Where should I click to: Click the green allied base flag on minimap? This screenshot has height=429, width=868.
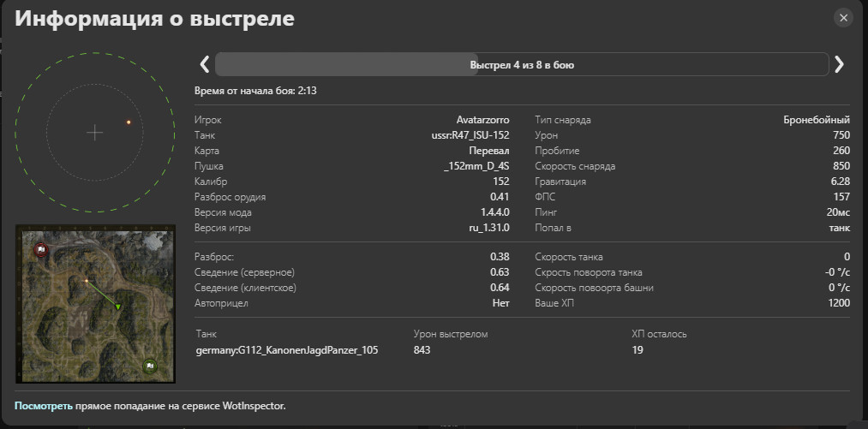(150, 366)
